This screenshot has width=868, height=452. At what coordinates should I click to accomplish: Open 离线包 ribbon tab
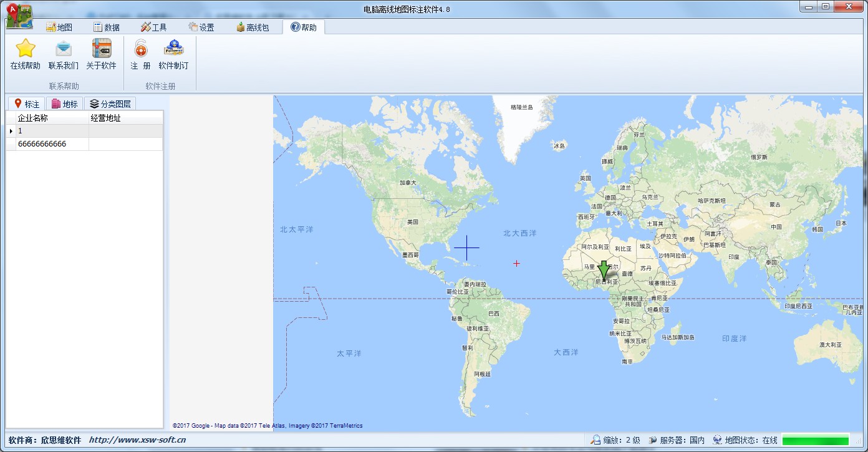pos(253,27)
